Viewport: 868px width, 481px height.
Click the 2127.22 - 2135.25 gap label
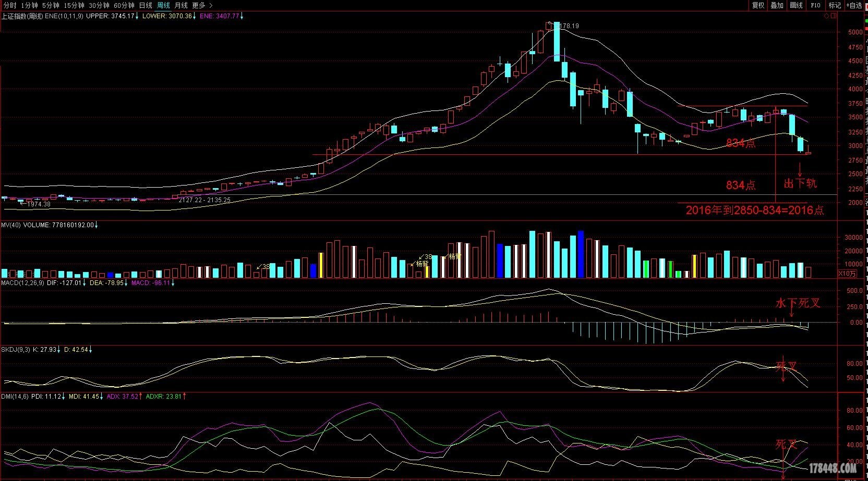pyautogui.click(x=204, y=200)
